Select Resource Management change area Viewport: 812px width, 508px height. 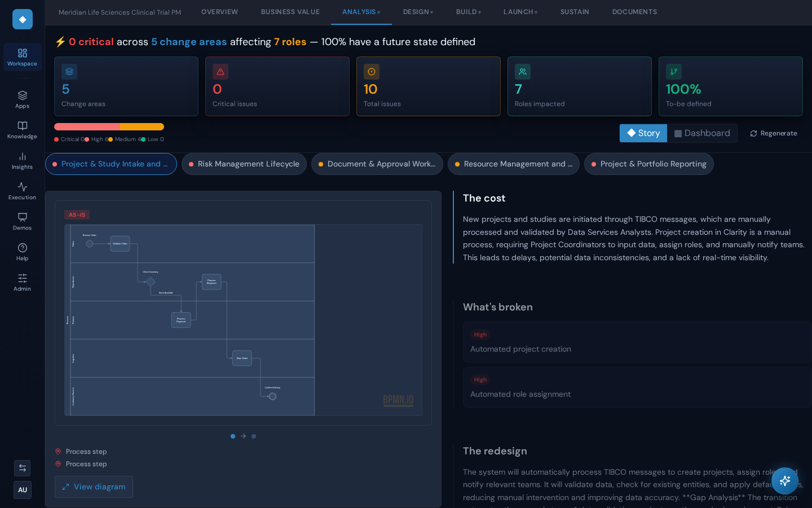514,164
